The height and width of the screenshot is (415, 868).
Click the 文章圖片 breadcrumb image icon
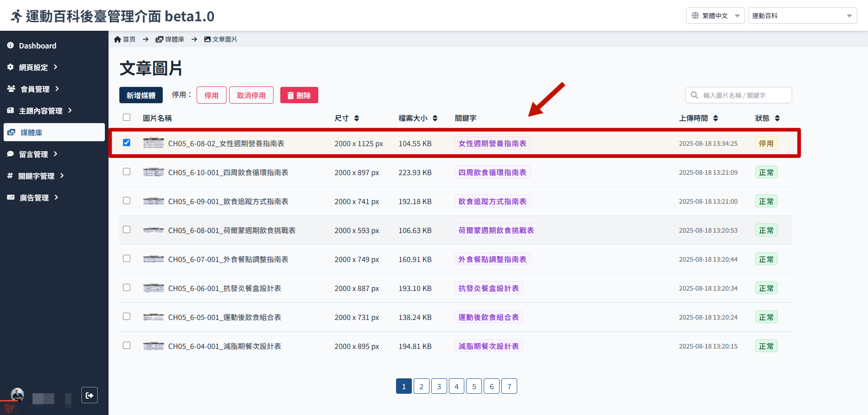(208, 39)
